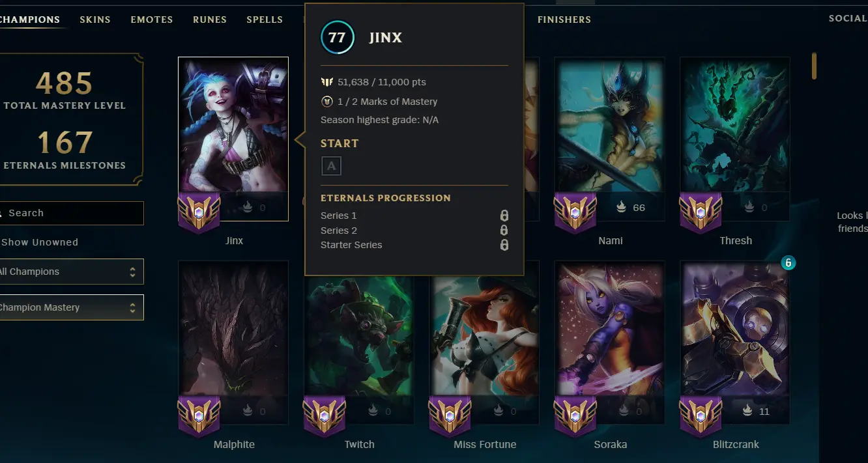
Task: Open the Social panel header
Action: coord(847,18)
